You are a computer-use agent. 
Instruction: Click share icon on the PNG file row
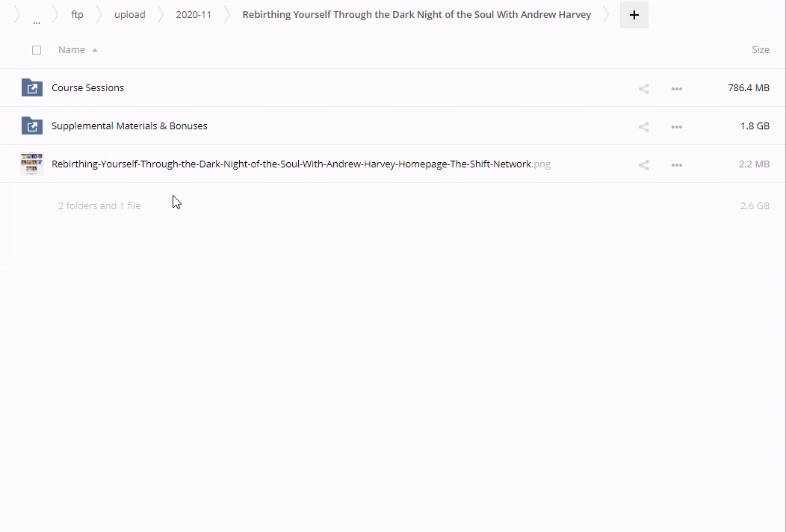point(643,164)
